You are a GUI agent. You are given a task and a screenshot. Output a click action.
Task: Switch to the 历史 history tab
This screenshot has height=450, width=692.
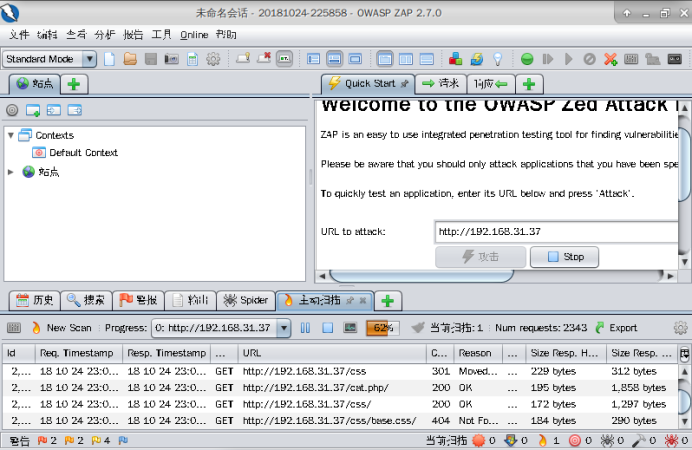pos(35,300)
